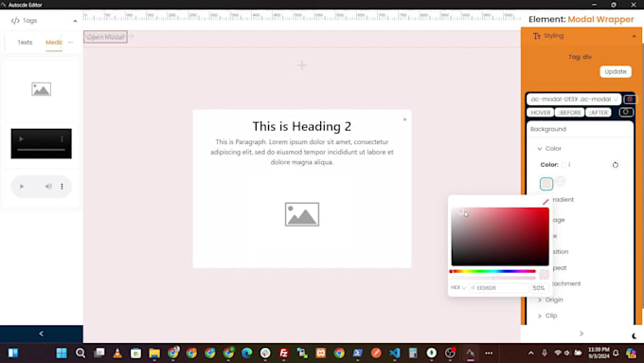Add element with the plus icon

(302, 65)
